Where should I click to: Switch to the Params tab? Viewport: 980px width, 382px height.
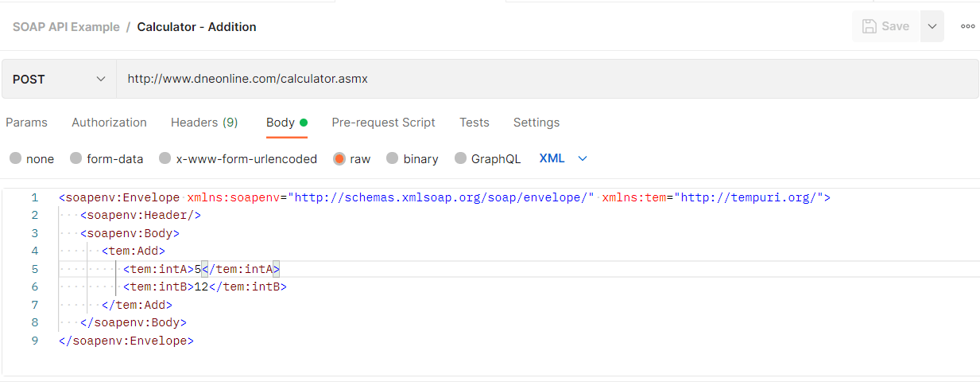pyautogui.click(x=26, y=123)
